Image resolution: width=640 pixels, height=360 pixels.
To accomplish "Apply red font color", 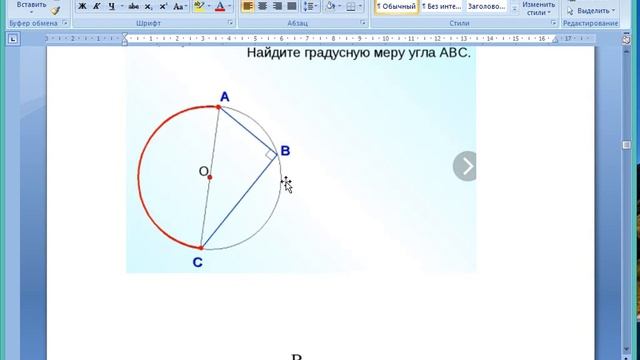I will click(x=220, y=6).
